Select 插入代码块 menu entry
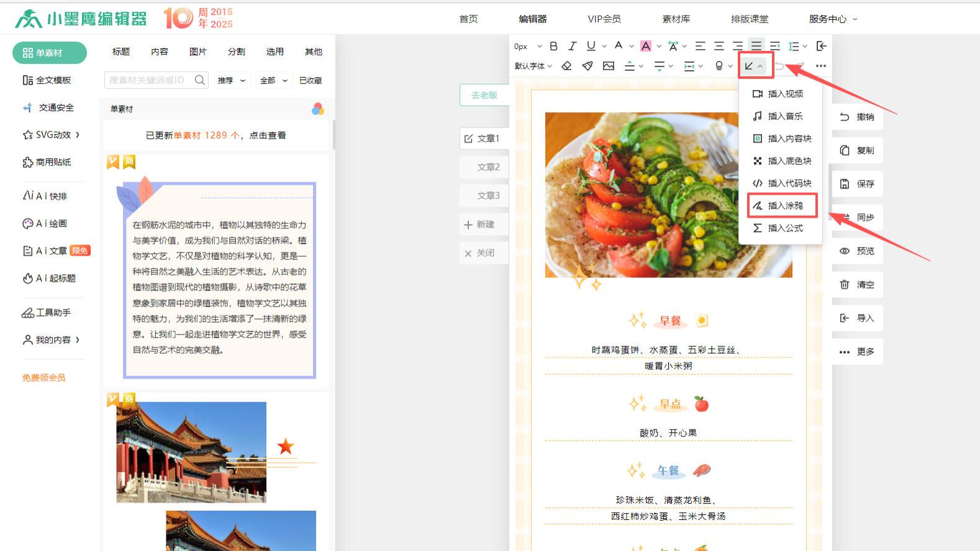Viewport: 980px width, 551px height. pyautogui.click(x=780, y=183)
